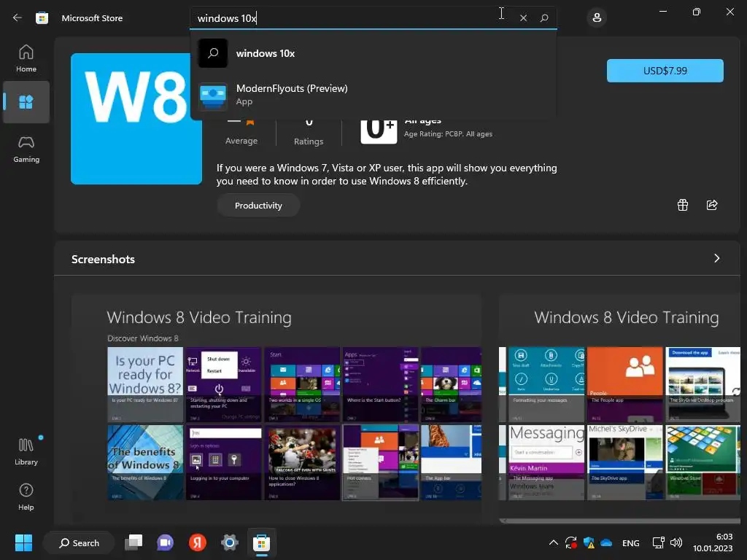Click the 'Age Rating: PCBP. All ages' text
The height and width of the screenshot is (560, 747).
[x=449, y=134]
